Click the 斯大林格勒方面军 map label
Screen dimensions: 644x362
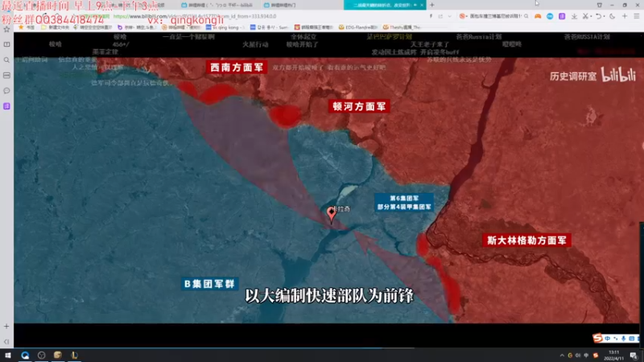(526, 240)
